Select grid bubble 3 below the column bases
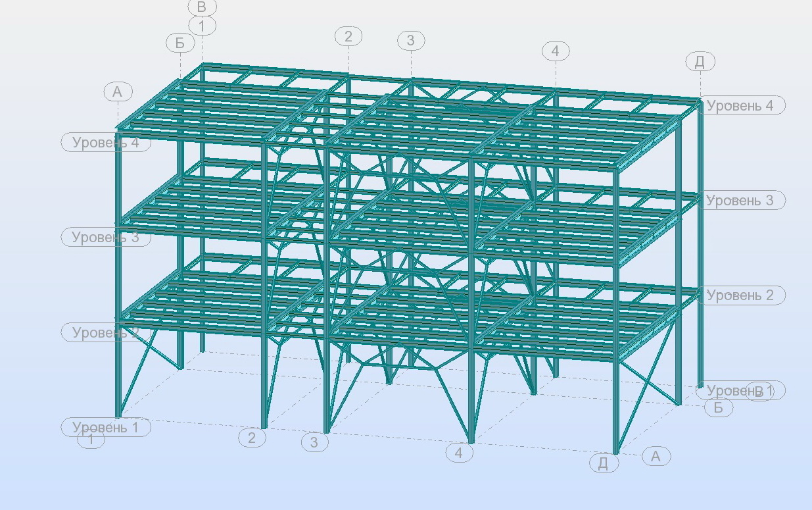Viewport: 812px width, 510px height. (314, 442)
